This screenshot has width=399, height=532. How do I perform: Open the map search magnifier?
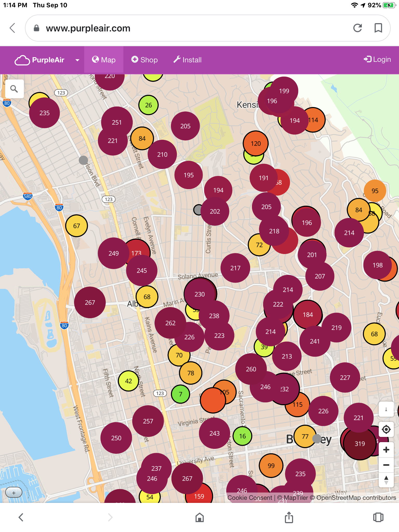tap(14, 89)
